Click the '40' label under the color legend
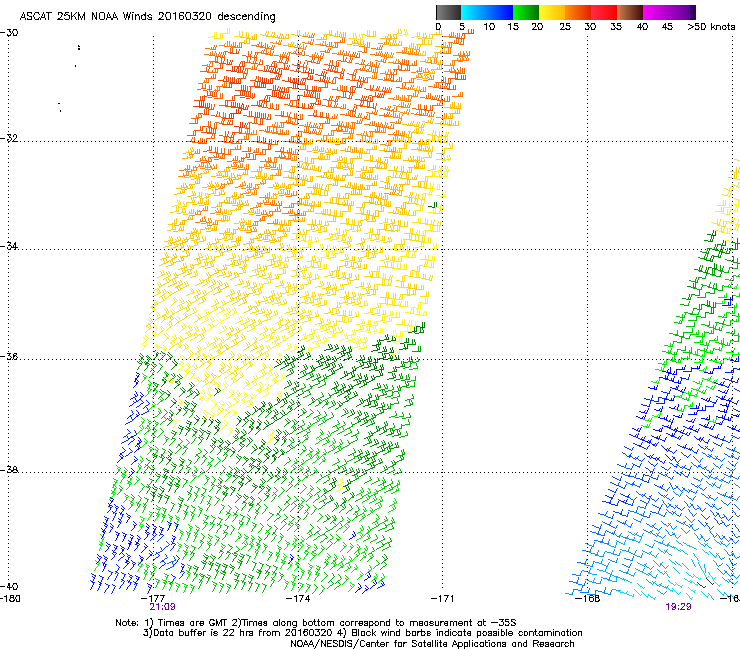This screenshot has height=650, width=740. (x=642, y=27)
